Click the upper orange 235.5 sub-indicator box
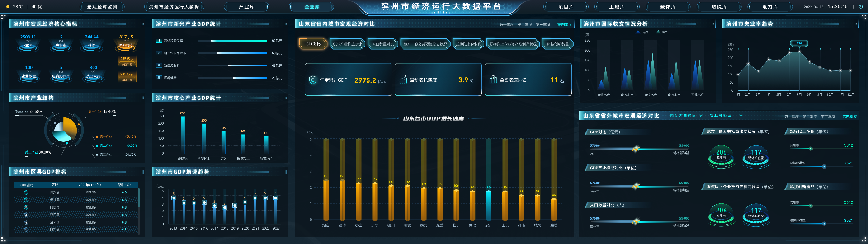The width and height of the screenshot is (868, 244). pyautogui.click(x=127, y=61)
